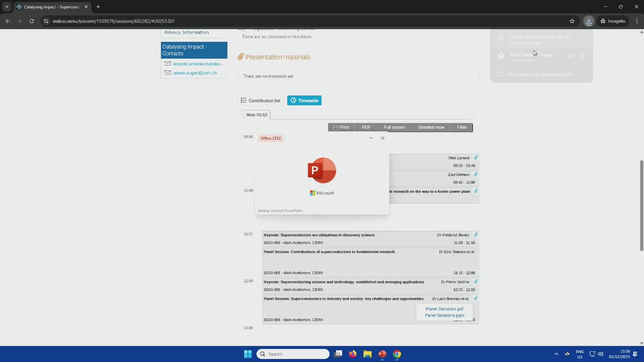Tick the checkbox in the downloads popup
Viewport: 644px width, 362px height.
point(500,74)
